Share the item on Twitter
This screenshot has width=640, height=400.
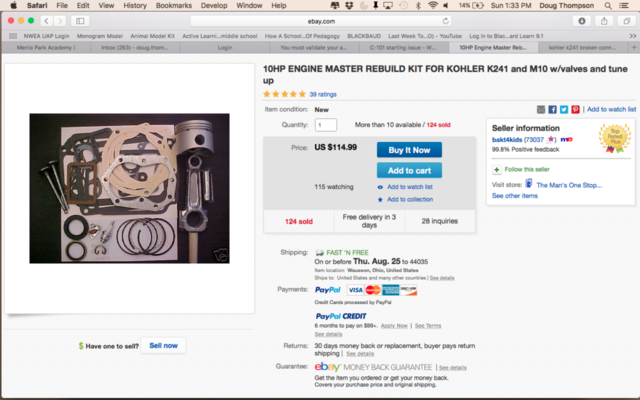563,109
